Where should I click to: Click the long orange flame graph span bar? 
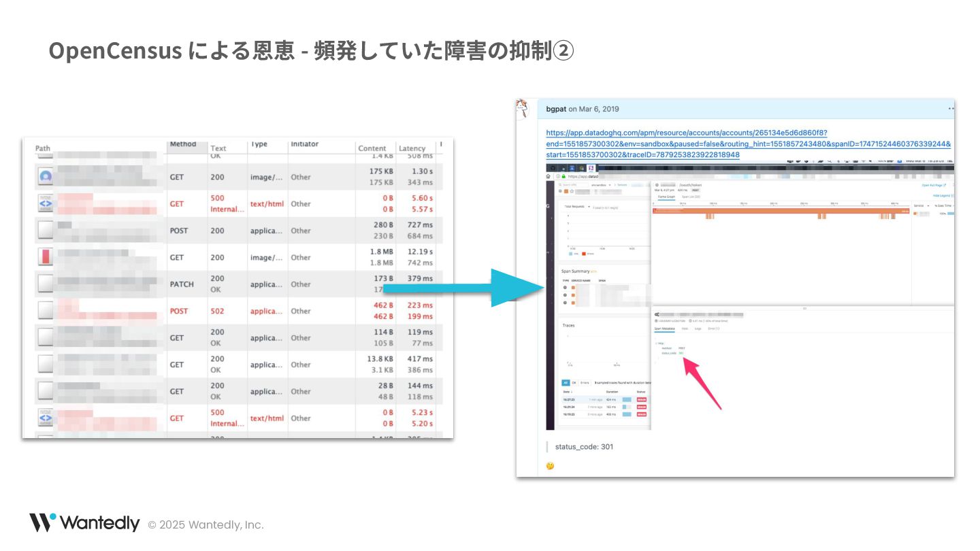click(x=781, y=211)
